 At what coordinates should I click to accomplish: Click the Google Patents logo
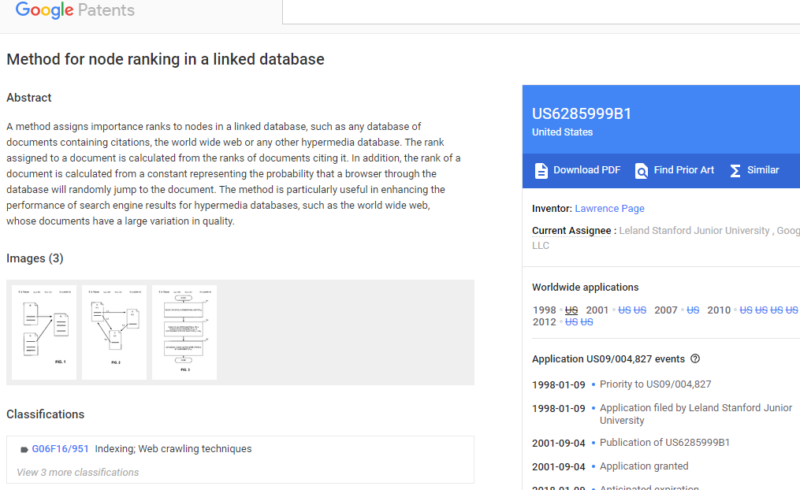74,11
